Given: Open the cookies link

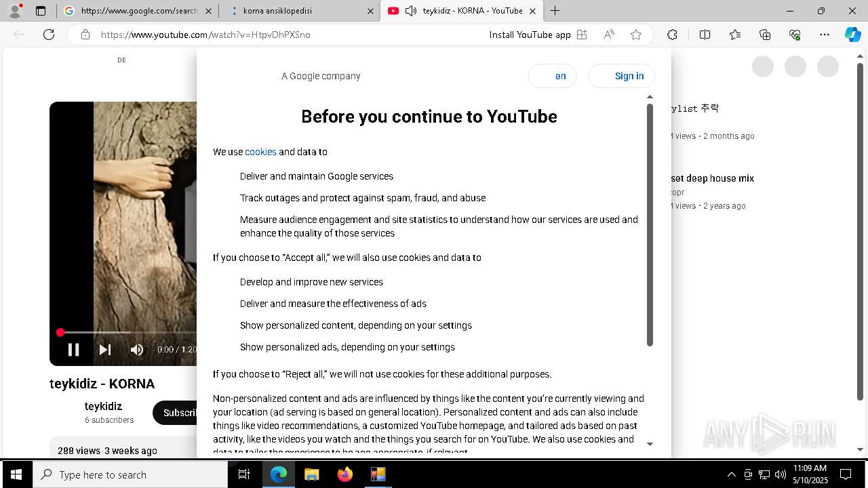Looking at the screenshot, I should point(260,152).
